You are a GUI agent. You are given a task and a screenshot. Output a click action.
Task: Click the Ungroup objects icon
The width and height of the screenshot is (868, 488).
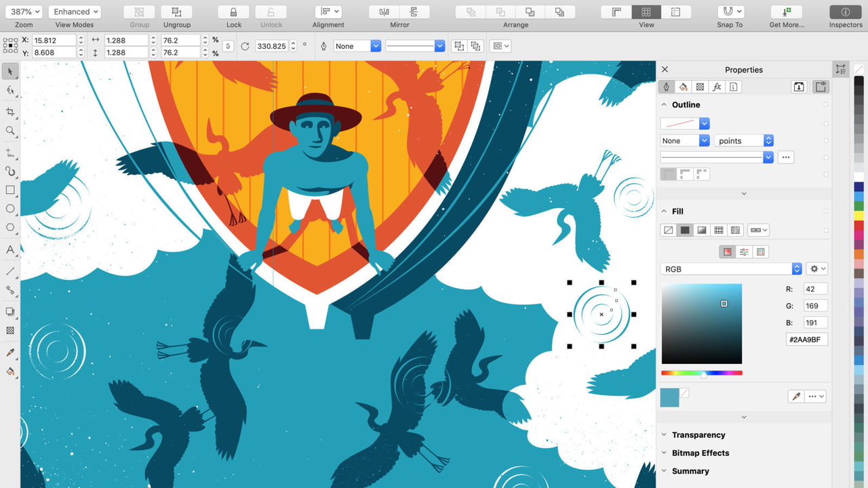[176, 12]
